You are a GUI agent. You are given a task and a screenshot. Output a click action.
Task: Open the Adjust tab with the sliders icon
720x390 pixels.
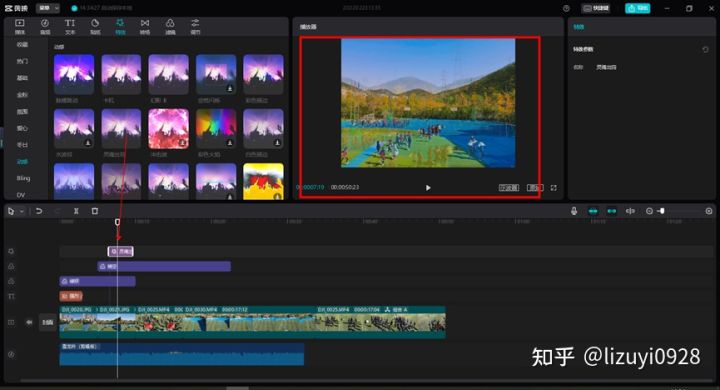[195, 27]
